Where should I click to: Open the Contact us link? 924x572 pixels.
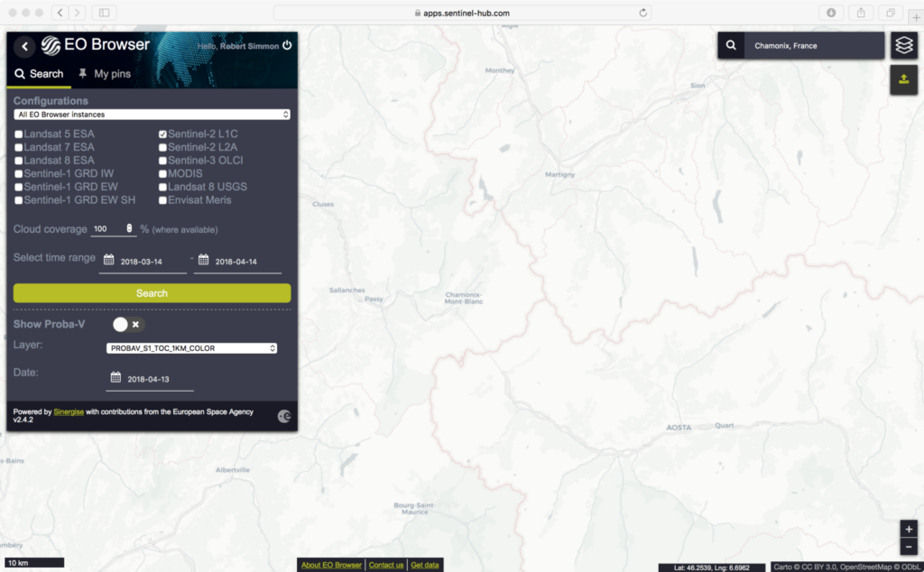386,565
